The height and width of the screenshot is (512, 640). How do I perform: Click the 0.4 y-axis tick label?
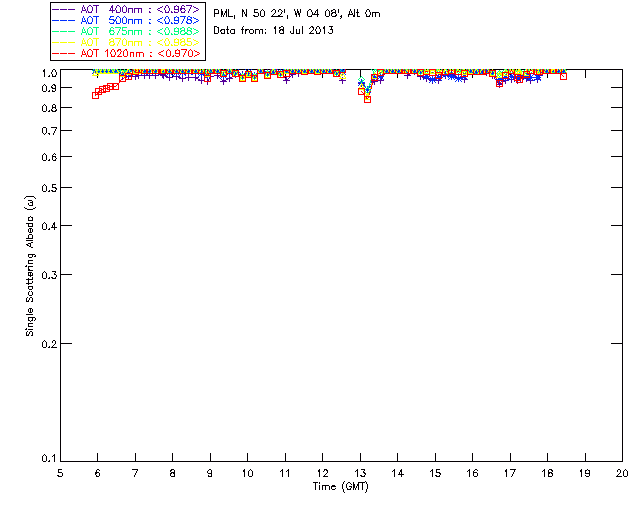(x=49, y=226)
